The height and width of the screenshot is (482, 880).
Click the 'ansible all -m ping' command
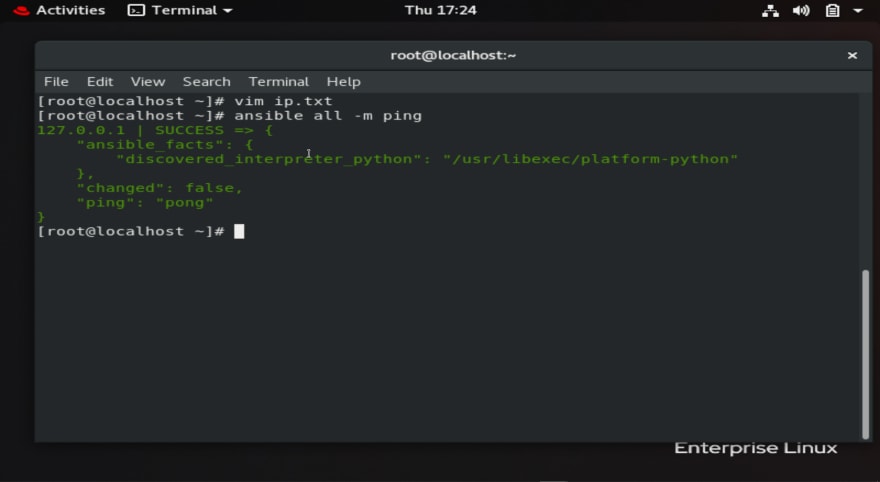[328, 116]
